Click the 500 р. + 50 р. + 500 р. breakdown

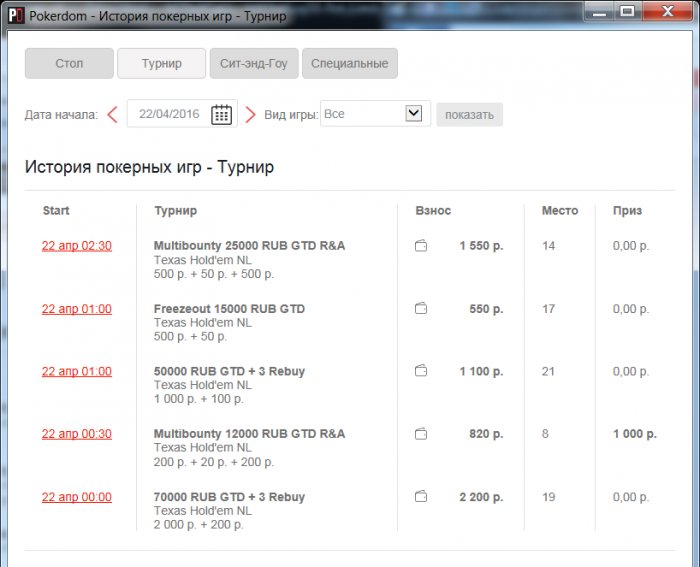pos(214,274)
